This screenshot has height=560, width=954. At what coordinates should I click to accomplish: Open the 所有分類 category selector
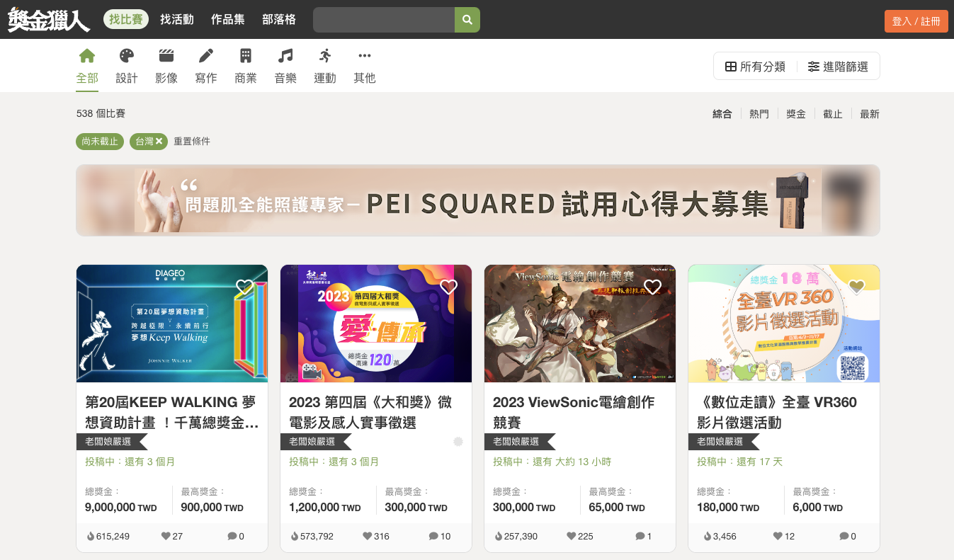click(755, 67)
